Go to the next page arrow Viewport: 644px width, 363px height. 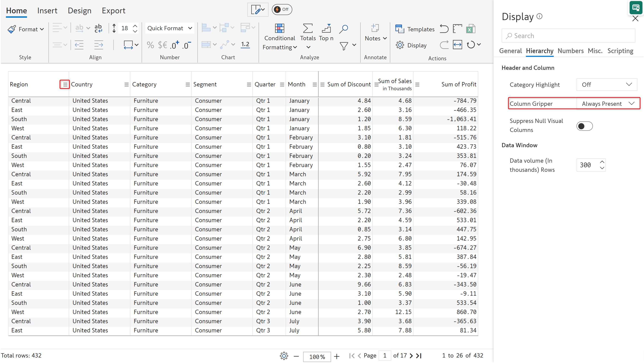coord(411,356)
